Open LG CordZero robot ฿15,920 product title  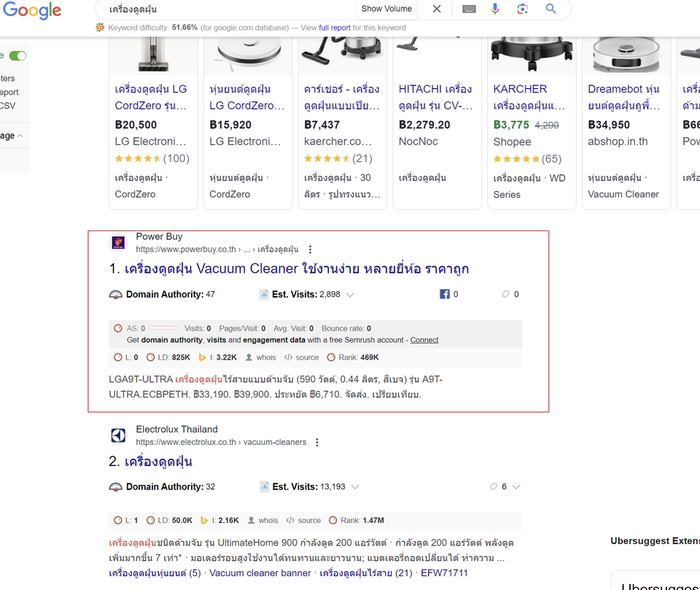[x=246, y=97]
